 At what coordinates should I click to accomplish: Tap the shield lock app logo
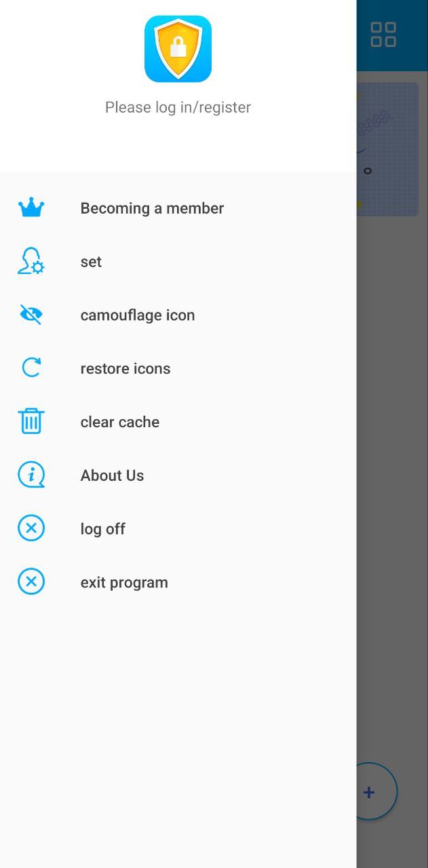178,49
